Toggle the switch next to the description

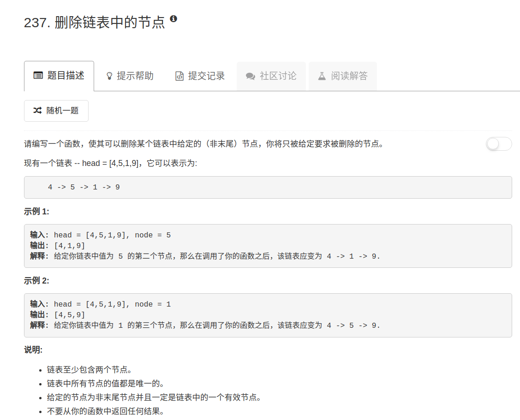pos(499,144)
